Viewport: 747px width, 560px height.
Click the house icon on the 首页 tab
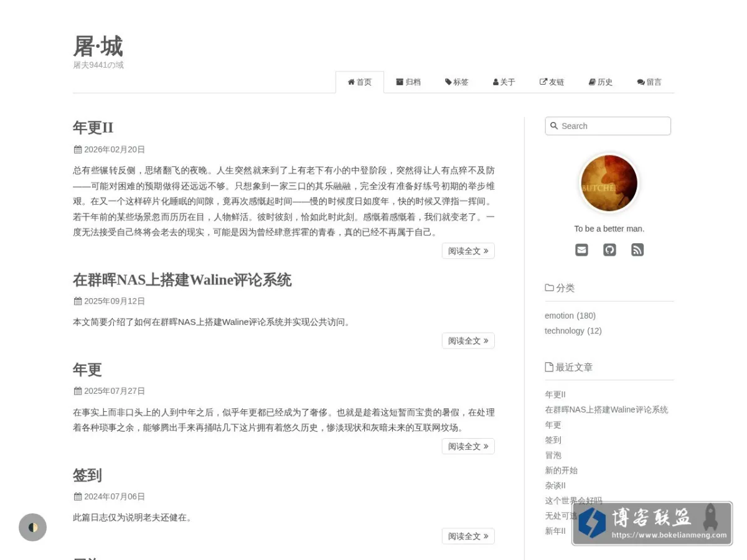[x=351, y=82]
